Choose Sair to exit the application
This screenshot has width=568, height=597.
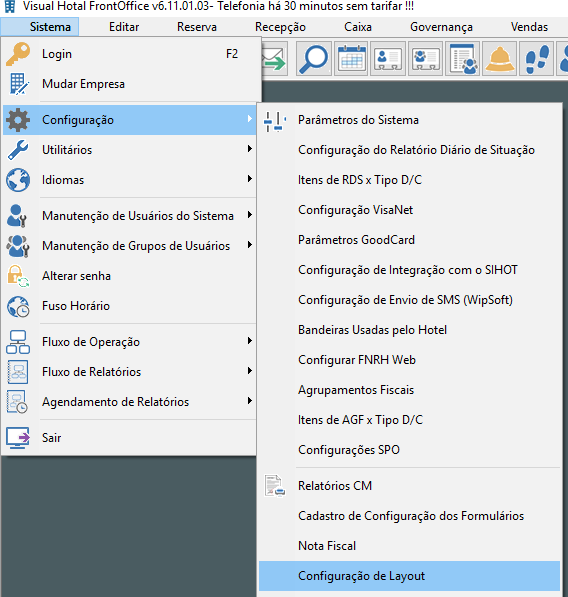point(129,437)
